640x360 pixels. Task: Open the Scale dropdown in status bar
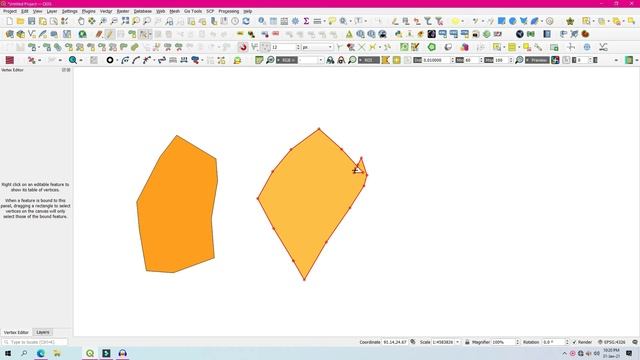(458, 342)
